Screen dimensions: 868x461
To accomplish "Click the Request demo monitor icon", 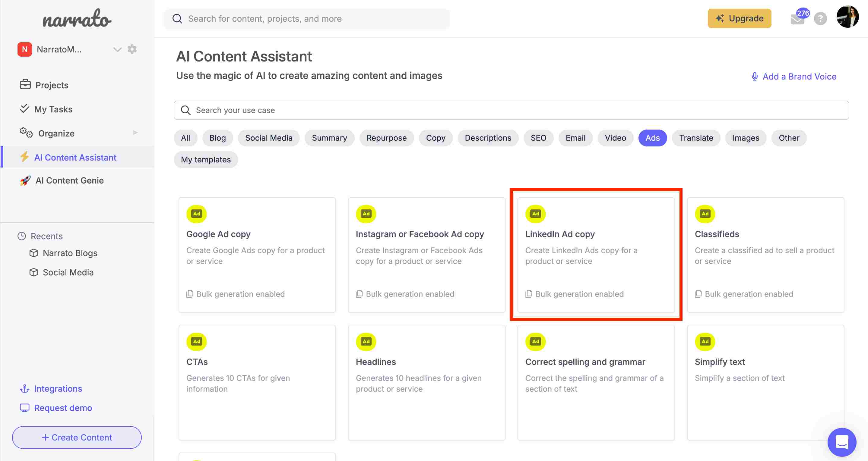I will coord(25,407).
